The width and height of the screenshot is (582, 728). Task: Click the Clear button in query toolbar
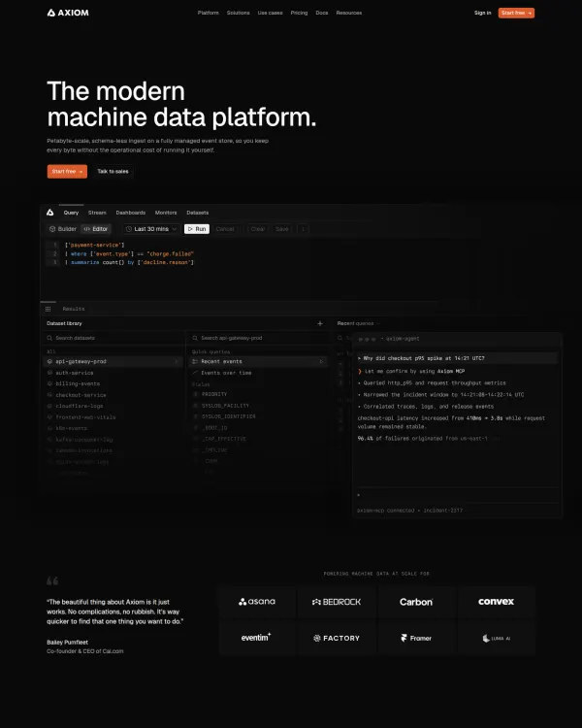point(258,229)
